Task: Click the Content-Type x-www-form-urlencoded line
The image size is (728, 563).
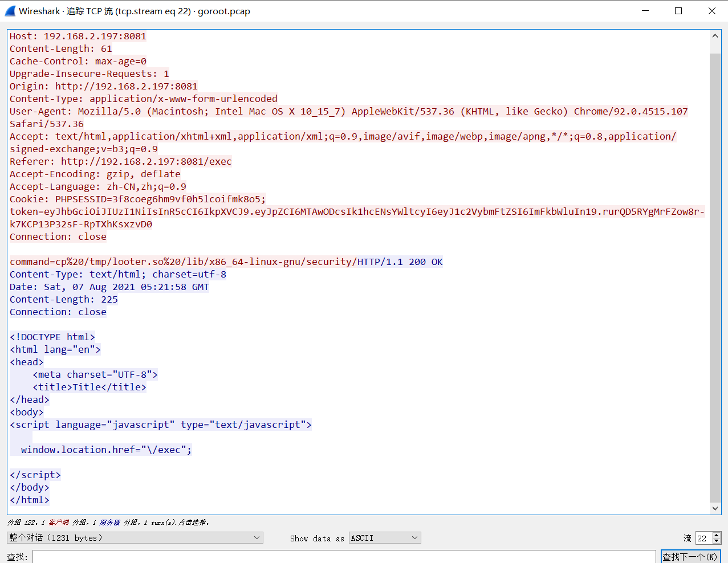Action: [x=144, y=99]
